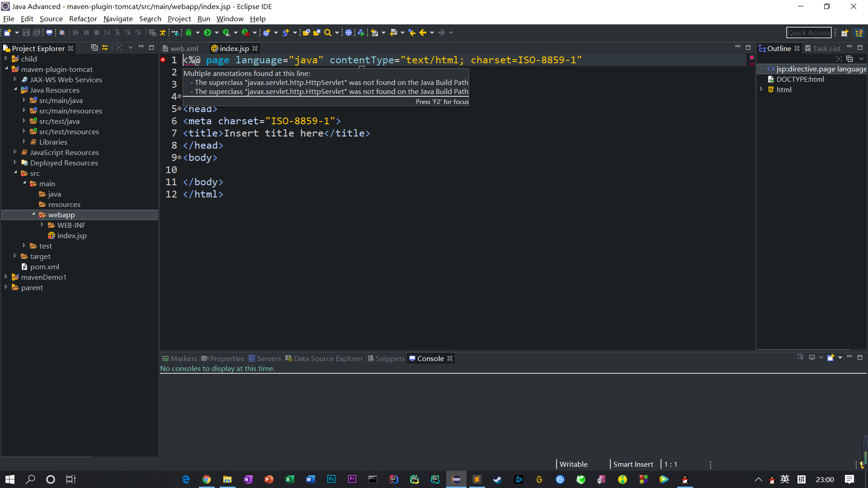Expand the html node in Outline
The image size is (868, 488).
(762, 89)
